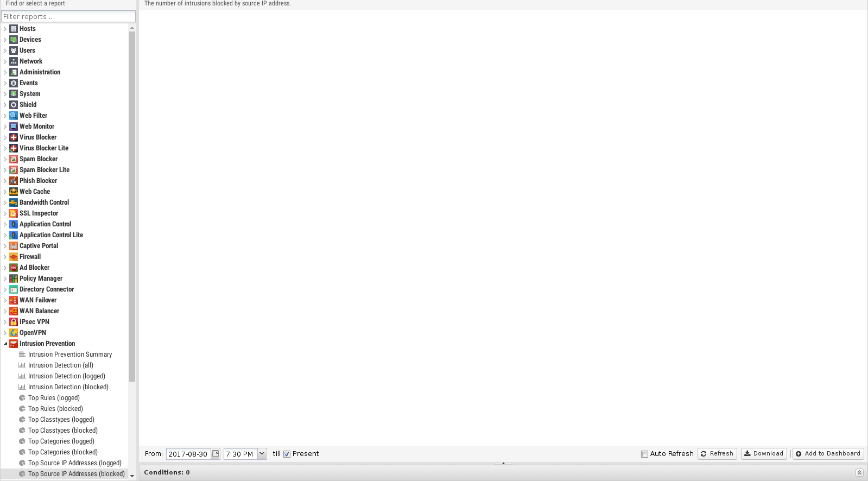The height and width of the screenshot is (481, 868).
Task: Open Top Categories (blocked) report
Action: point(63,452)
